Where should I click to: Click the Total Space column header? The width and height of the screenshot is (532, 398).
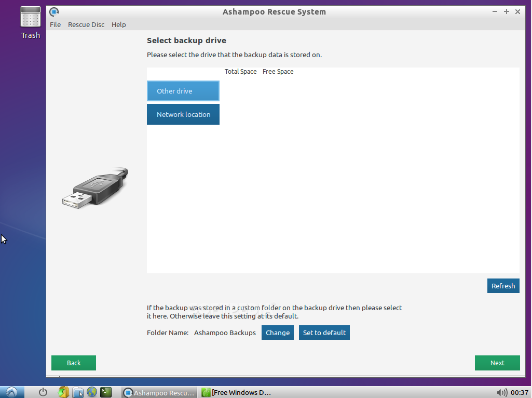coord(240,72)
